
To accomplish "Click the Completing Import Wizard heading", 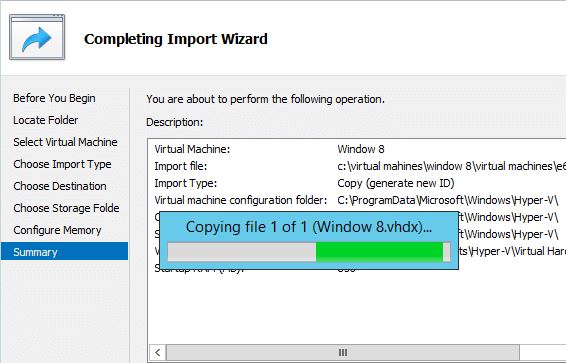I will click(x=176, y=39).
